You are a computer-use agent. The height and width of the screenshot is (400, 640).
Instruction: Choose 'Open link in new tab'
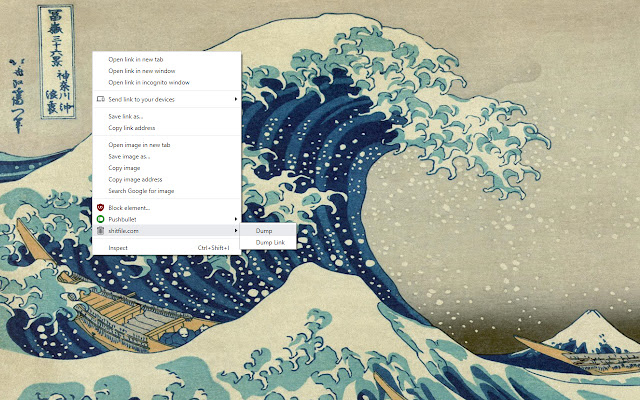tap(167, 60)
